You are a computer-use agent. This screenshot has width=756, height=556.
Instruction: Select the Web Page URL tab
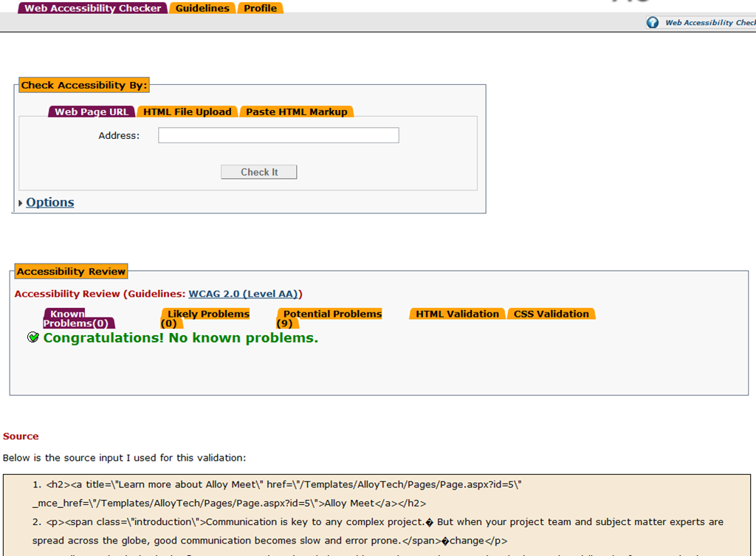[92, 112]
